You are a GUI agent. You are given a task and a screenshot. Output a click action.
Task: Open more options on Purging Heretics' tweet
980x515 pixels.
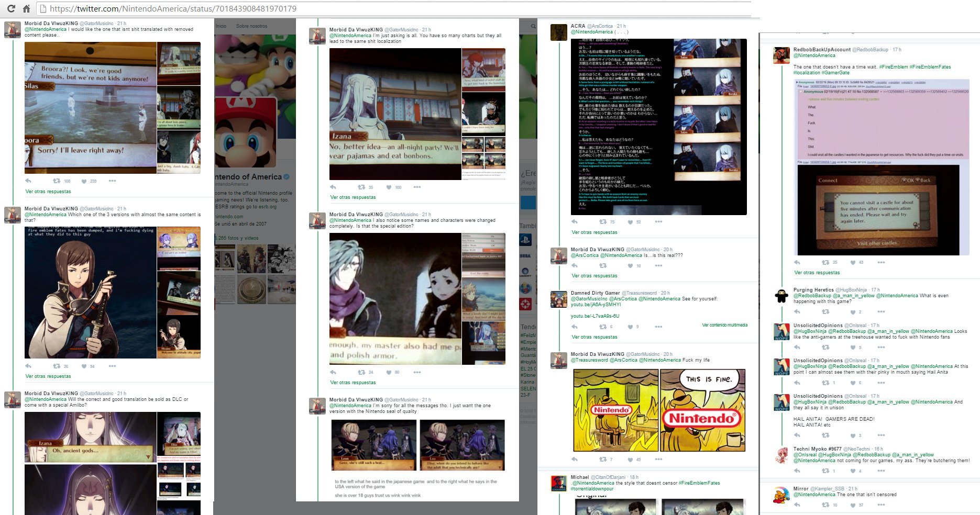tap(881, 312)
